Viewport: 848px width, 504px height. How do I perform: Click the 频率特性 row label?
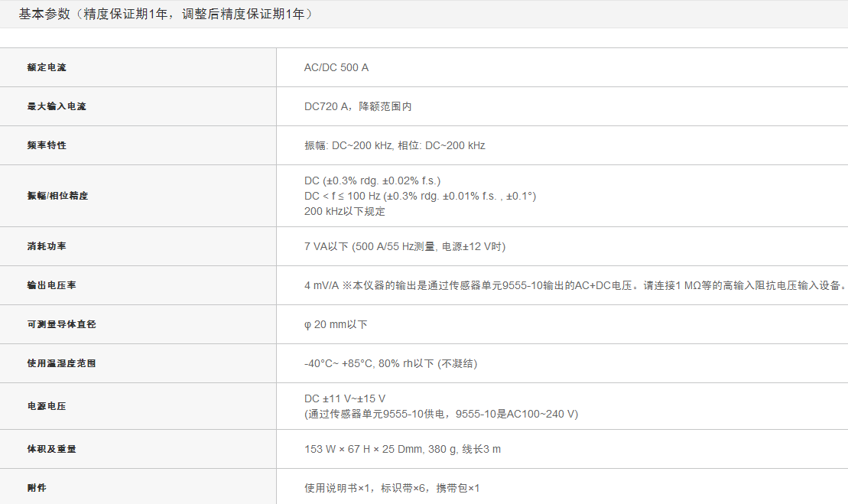tap(47, 145)
